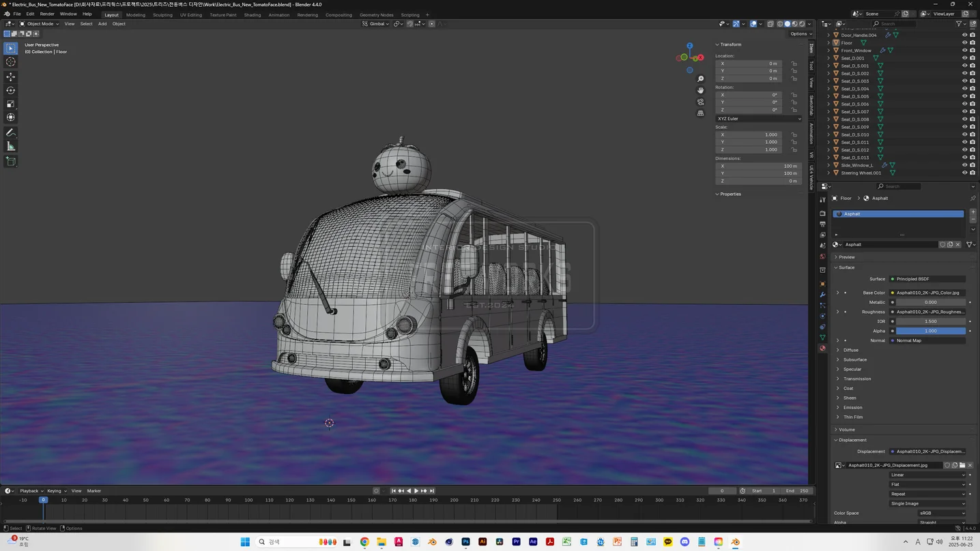Add a material slot with plus button

tap(972, 213)
